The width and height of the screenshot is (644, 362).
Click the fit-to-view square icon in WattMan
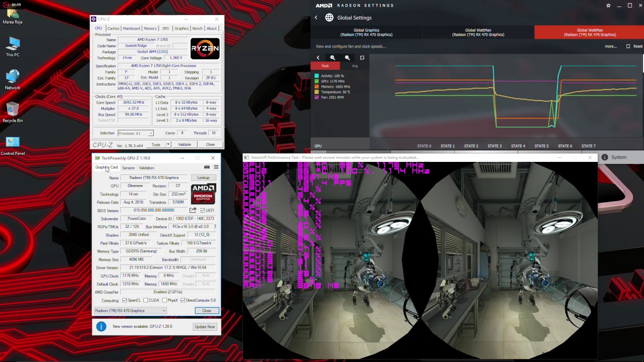click(362, 58)
